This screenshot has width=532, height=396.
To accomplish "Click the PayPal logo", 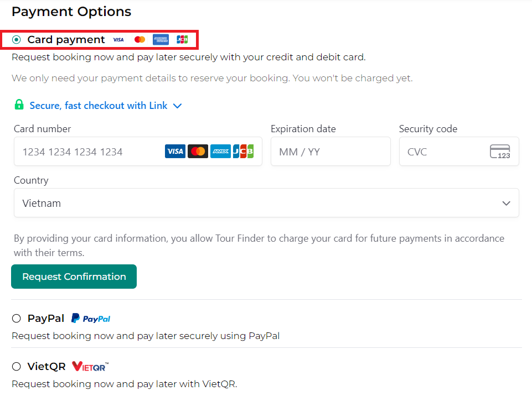I will 91,319.
